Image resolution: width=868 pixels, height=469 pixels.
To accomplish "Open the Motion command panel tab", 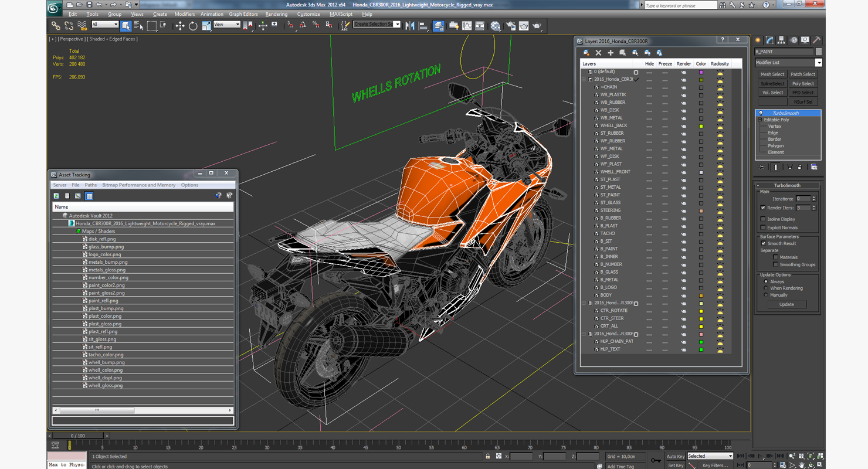I will (794, 40).
